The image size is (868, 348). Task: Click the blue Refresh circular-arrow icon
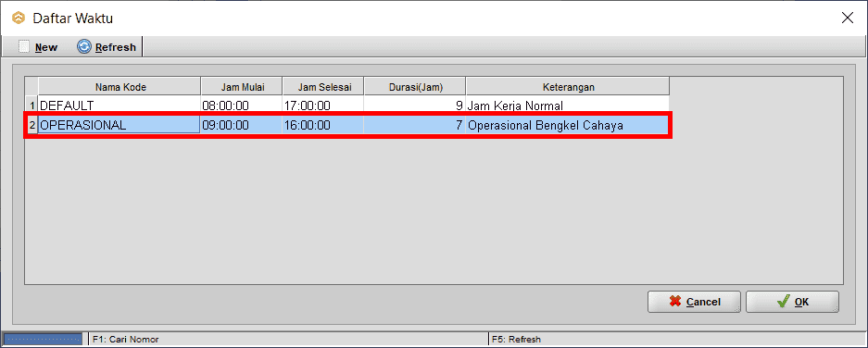pos(84,47)
